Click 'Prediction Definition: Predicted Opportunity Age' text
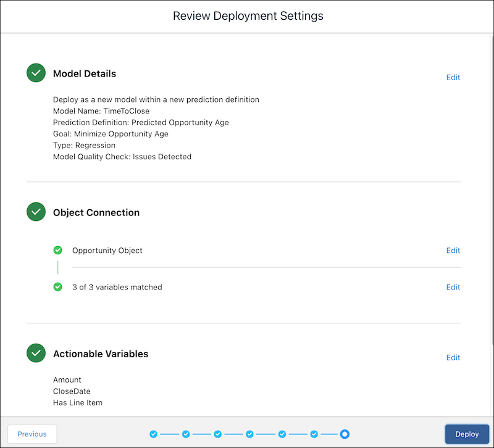Image resolution: width=494 pixels, height=448 pixels. click(x=141, y=122)
